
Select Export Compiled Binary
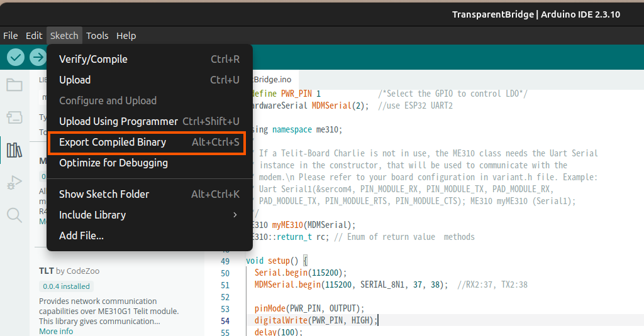150,143
